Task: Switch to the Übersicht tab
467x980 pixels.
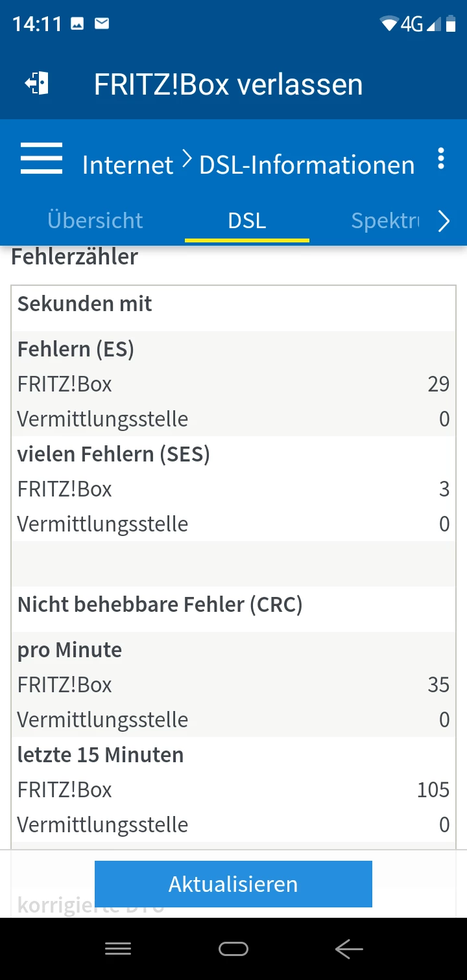Action: point(95,220)
